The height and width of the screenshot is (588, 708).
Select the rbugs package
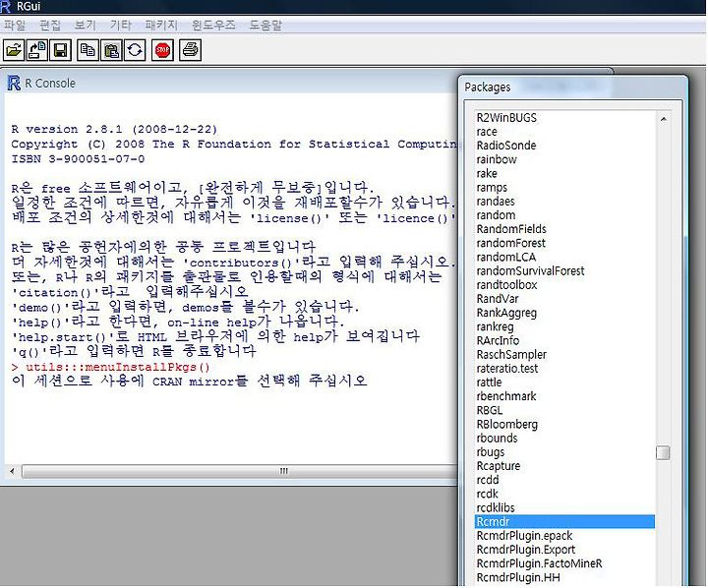click(564, 452)
